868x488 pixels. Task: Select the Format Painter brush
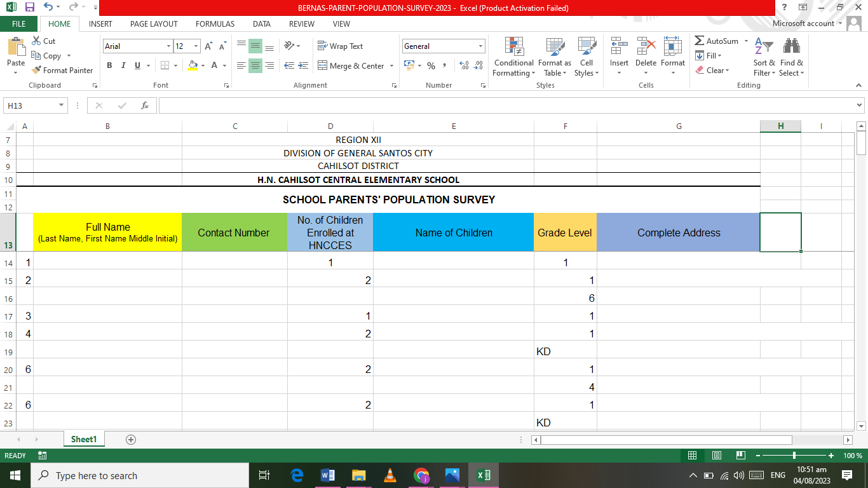pyautogui.click(x=62, y=71)
